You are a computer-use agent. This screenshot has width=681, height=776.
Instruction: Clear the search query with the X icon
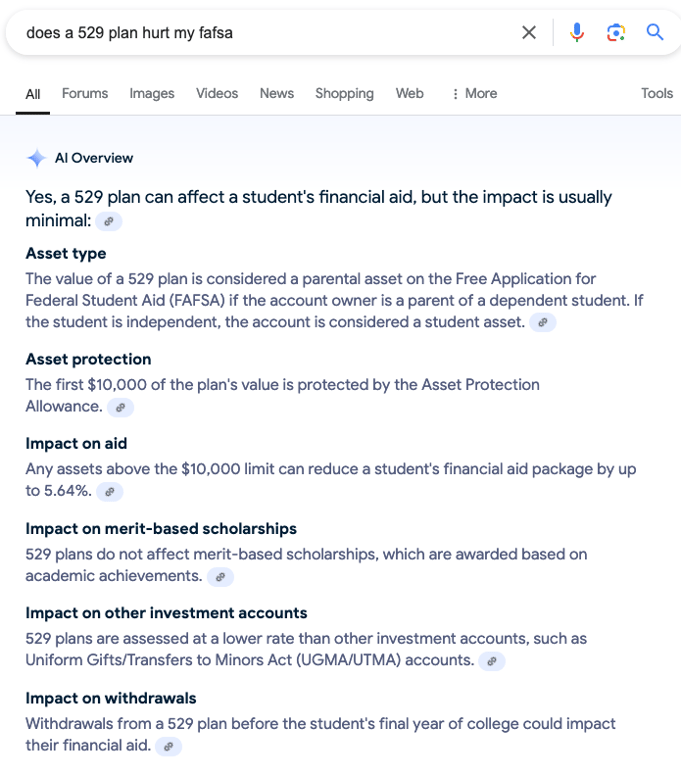point(529,33)
